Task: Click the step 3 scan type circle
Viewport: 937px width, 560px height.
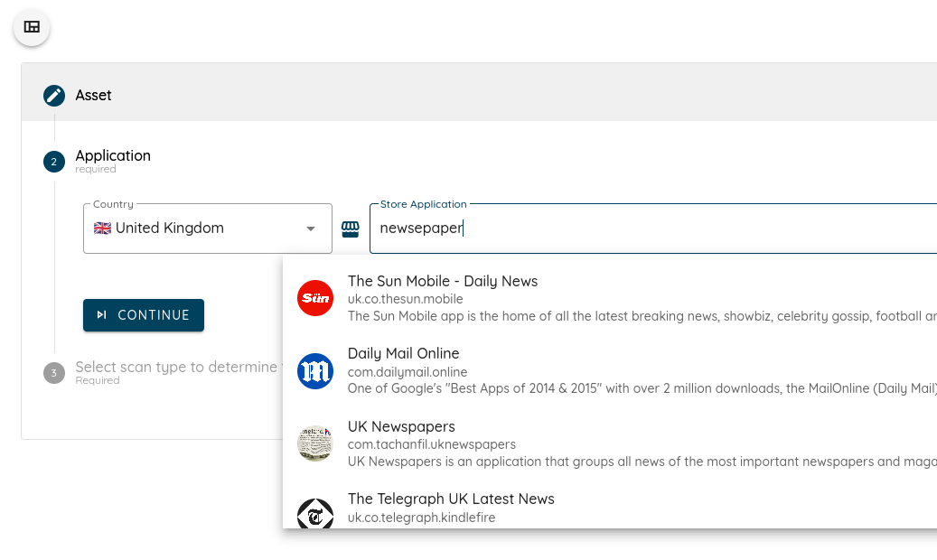Action: point(54,373)
